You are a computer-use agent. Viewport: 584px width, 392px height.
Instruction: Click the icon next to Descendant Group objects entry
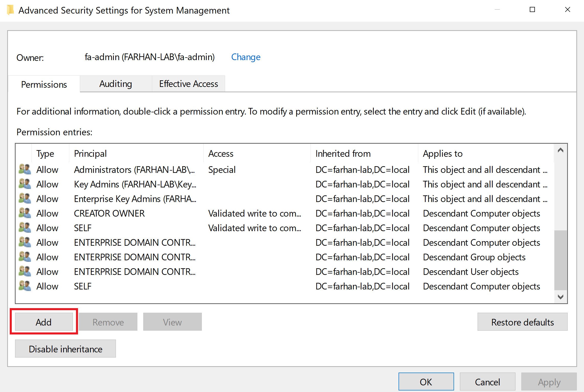pyautogui.click(x=25, y=257)
